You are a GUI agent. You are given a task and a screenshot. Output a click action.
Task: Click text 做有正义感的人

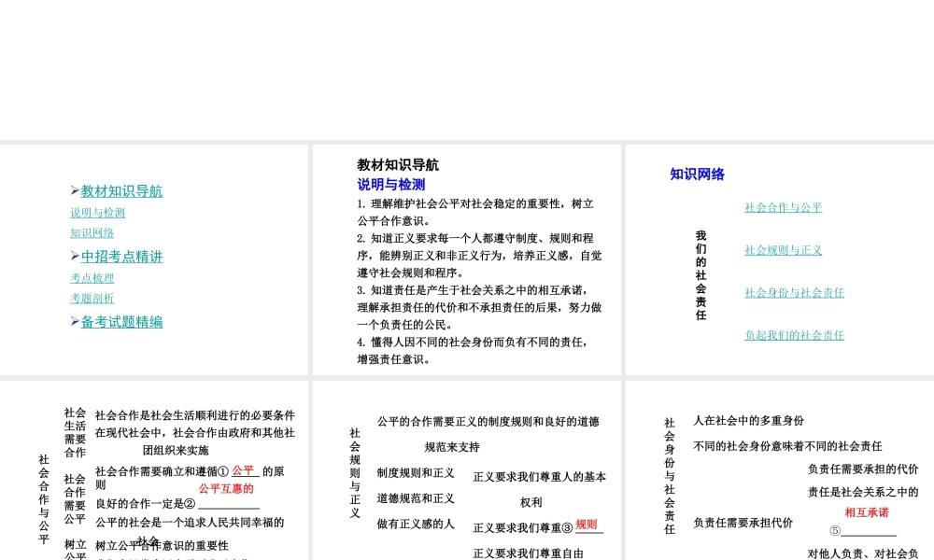(x=416, y=525)
